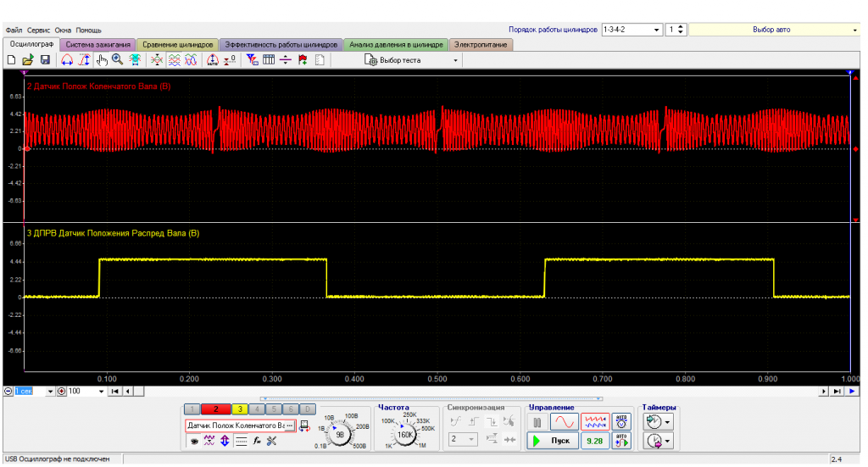Viewport: 868px width, 467px height.
Task: Toggle overlapped channels display mode
Action: coord(191,60)
